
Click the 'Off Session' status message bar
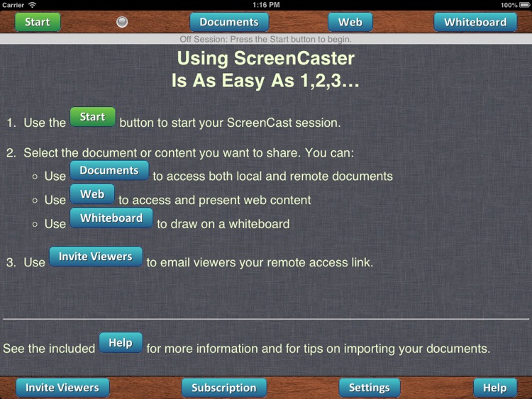266,39
